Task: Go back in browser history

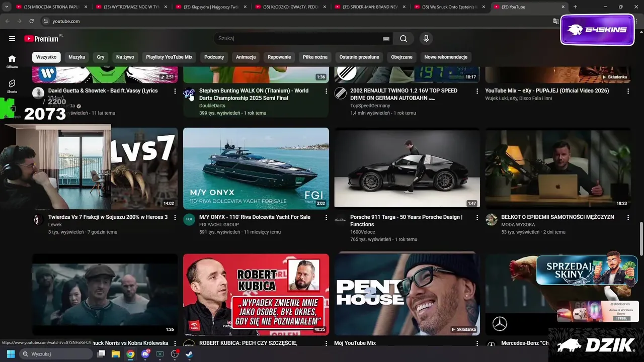Action: tap(7, 21)
